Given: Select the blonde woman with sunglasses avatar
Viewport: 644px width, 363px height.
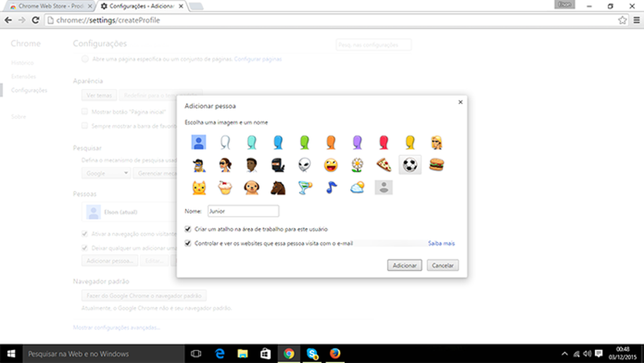Looking at the screenshot, I should click(437, 142).
